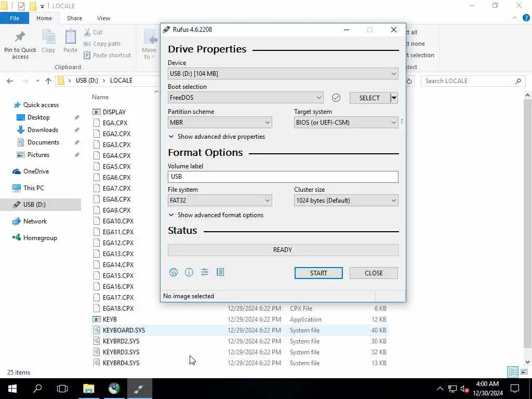Click the Search LOCALE box
Image resolution: width=532 pixels, height=399 pixels.
(473, 81)
